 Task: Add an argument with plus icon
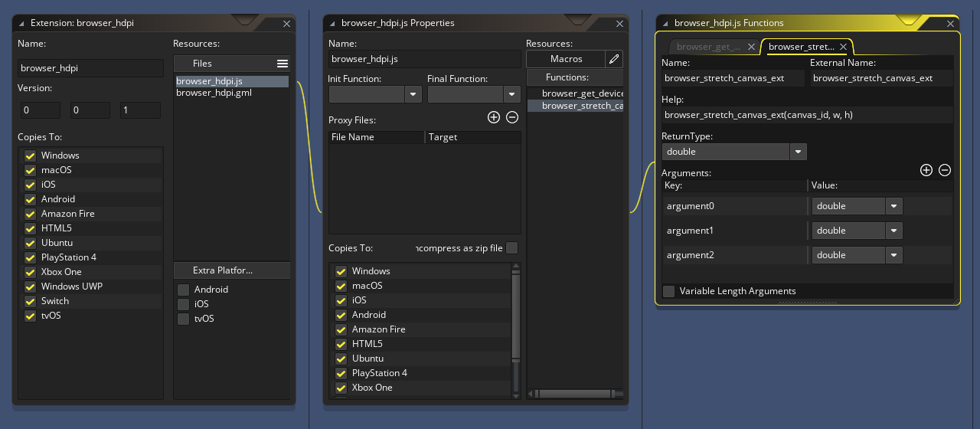pos(926,170)
